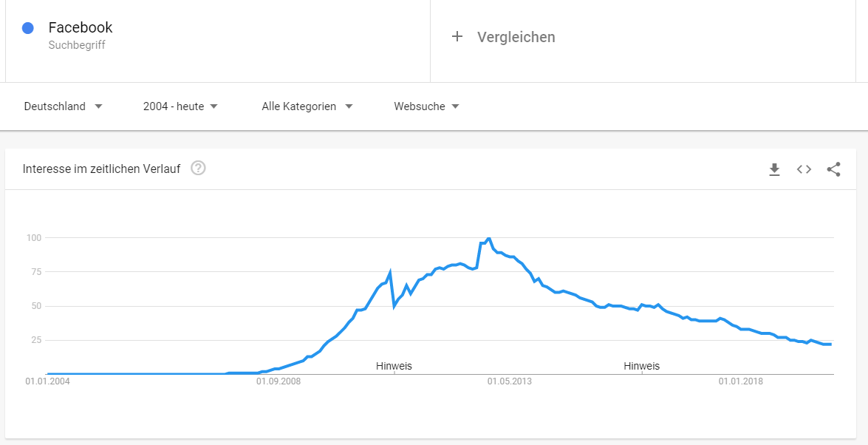Click the 01.01.2018 axis date label

[741, 382]
